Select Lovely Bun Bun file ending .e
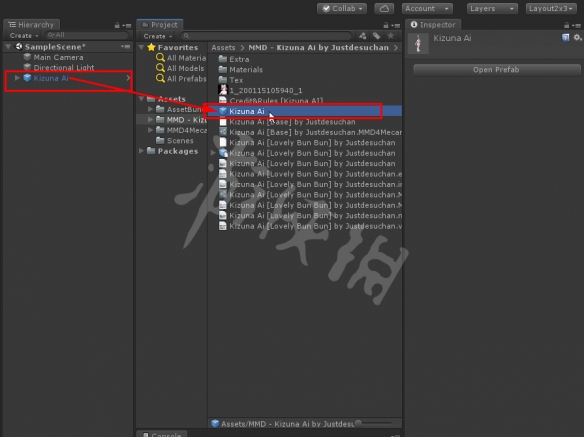The height and width of the screenshot is (437, 584). click(310, 174)
